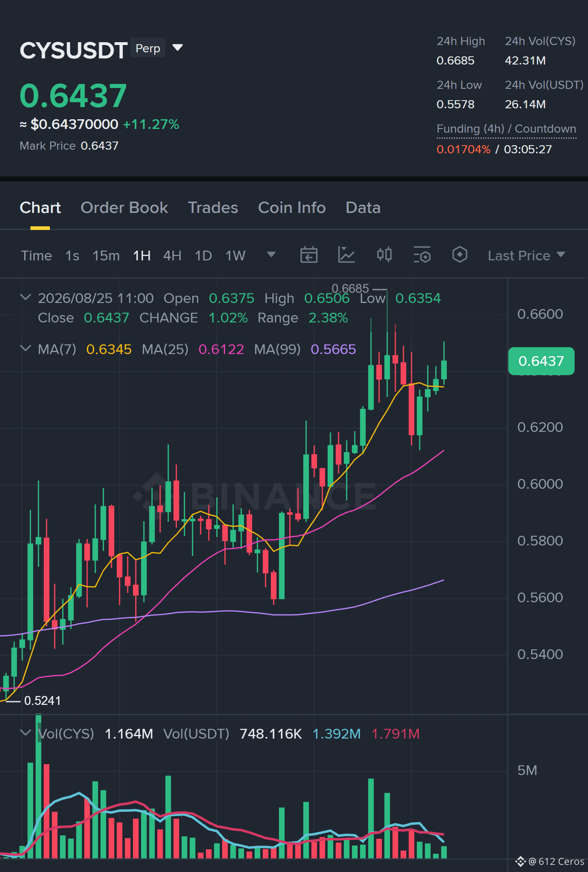
Task: Click the Close 0.6437 value
Action: click(x=107, y=318)
